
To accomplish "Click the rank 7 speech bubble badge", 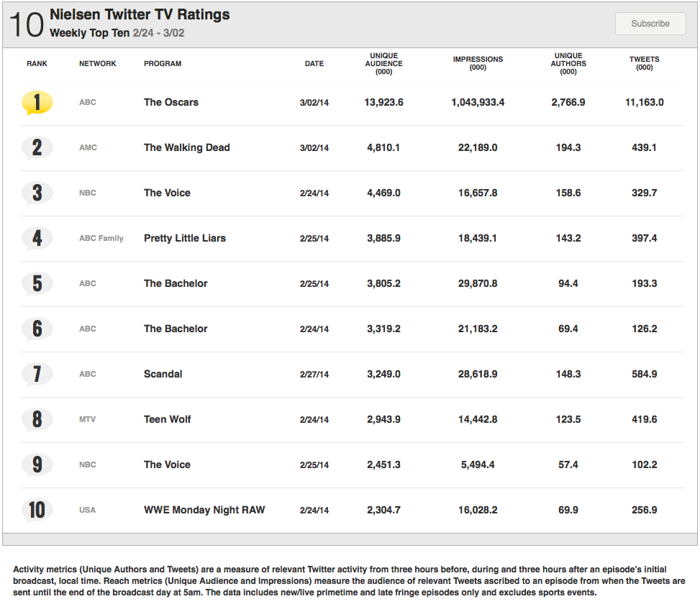I will [37, 375].
